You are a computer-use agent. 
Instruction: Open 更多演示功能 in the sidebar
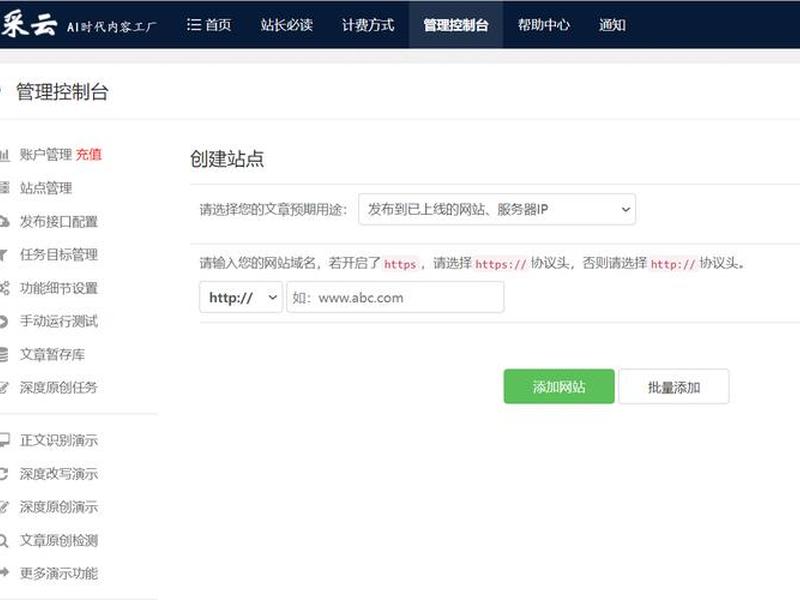pyautogui.click(x=59, y=573)
